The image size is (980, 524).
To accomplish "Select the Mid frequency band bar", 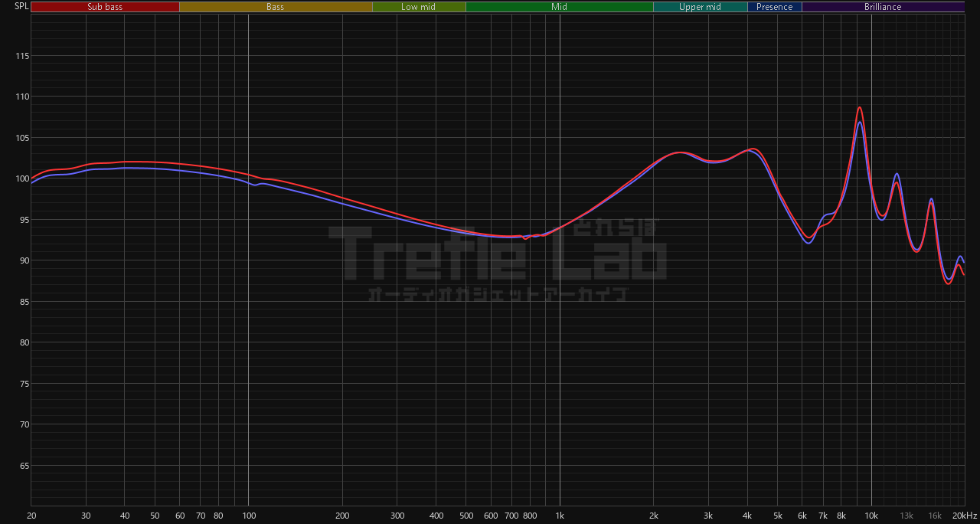I will [559, 7].
